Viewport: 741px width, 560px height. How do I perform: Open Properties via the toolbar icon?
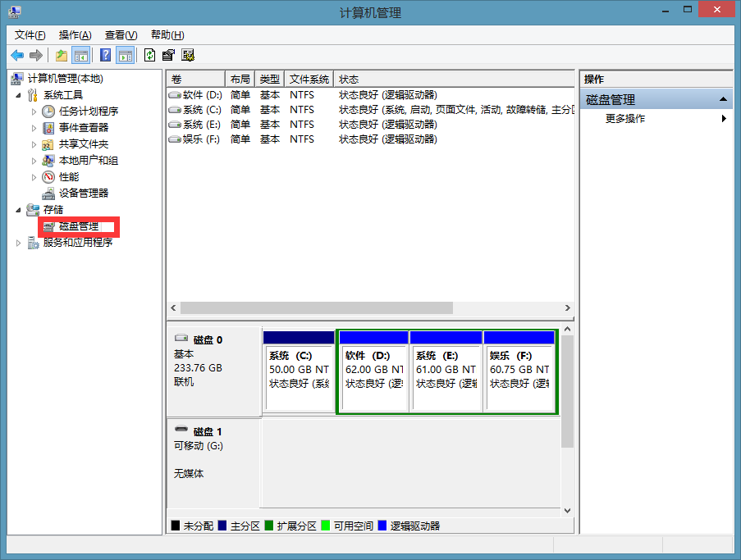tap(167, 54)
